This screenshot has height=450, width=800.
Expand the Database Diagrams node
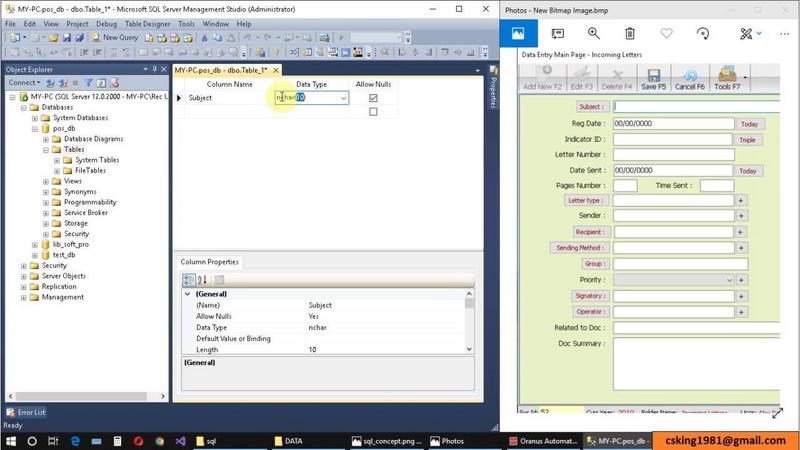(46, 139)
